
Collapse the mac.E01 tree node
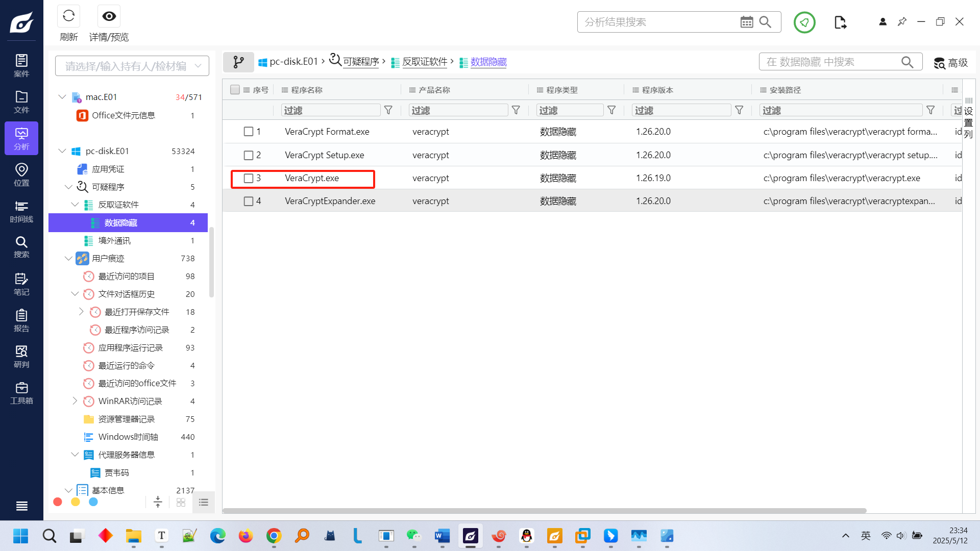(62, 96)
